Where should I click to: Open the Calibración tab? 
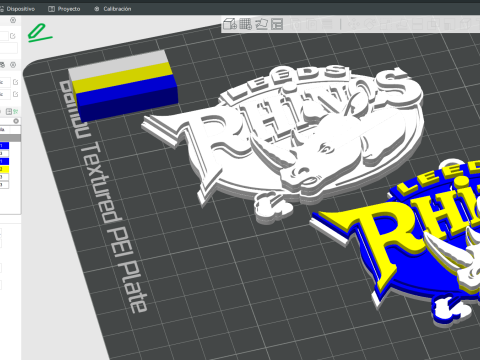point(113,9)
